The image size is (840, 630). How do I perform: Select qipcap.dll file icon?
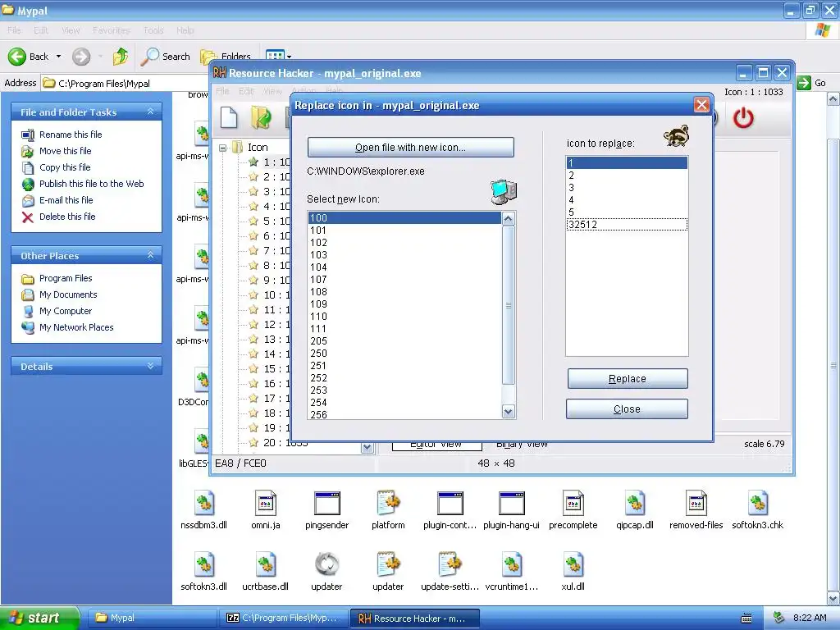pos(635,503)
